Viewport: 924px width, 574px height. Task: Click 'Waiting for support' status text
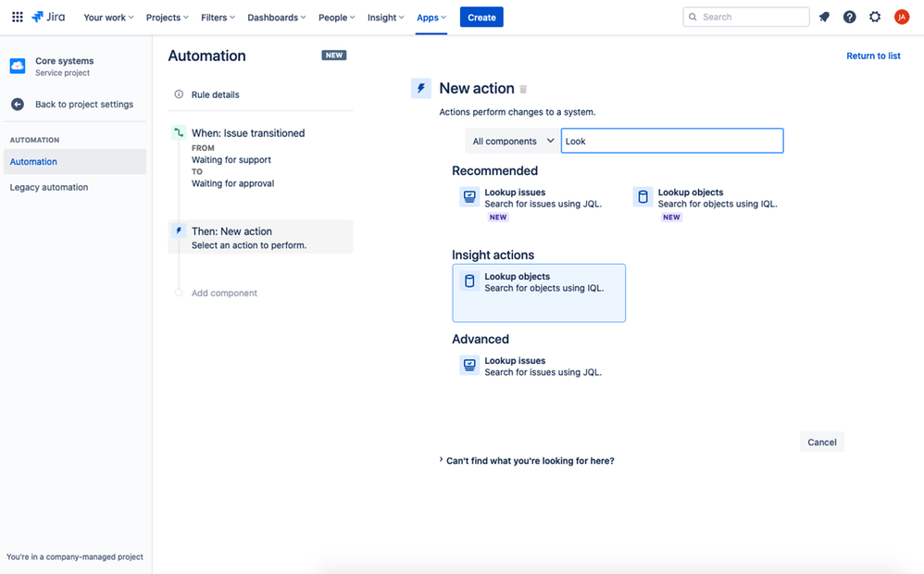pyautogui.click(x=231, y=160)
